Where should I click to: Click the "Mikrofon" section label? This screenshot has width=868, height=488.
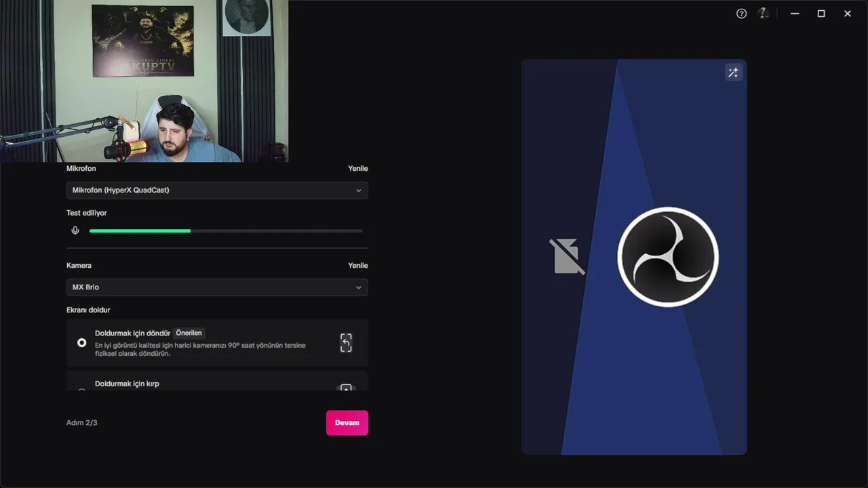[x=81, y=169]
